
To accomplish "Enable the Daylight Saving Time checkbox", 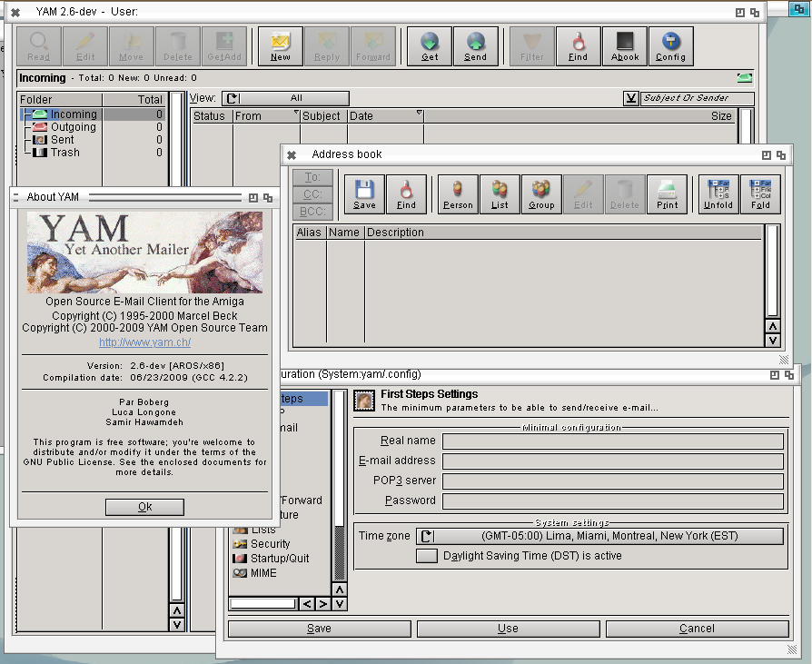I will [x=426, y=556].
